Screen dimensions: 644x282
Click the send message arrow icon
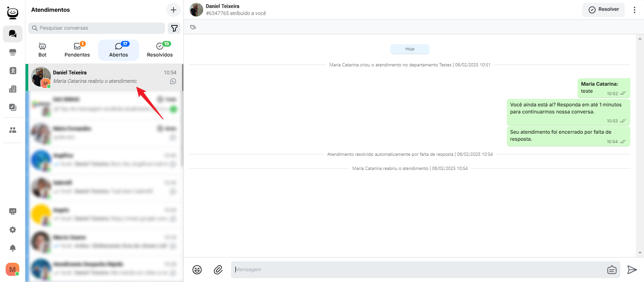[x=632, y=270]
